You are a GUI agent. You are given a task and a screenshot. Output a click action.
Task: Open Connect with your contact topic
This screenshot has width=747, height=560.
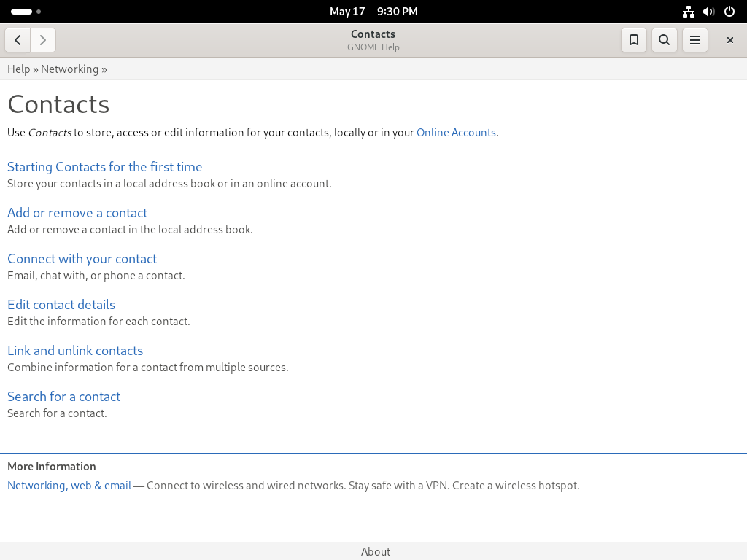[82, 259]
